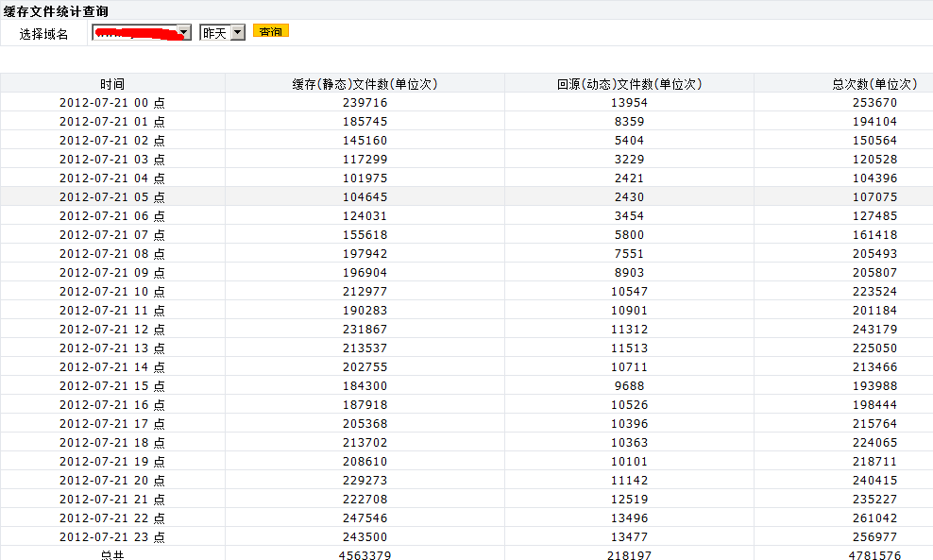Click the 缓存(静态)文件数 column header

(x=365, y=84)
